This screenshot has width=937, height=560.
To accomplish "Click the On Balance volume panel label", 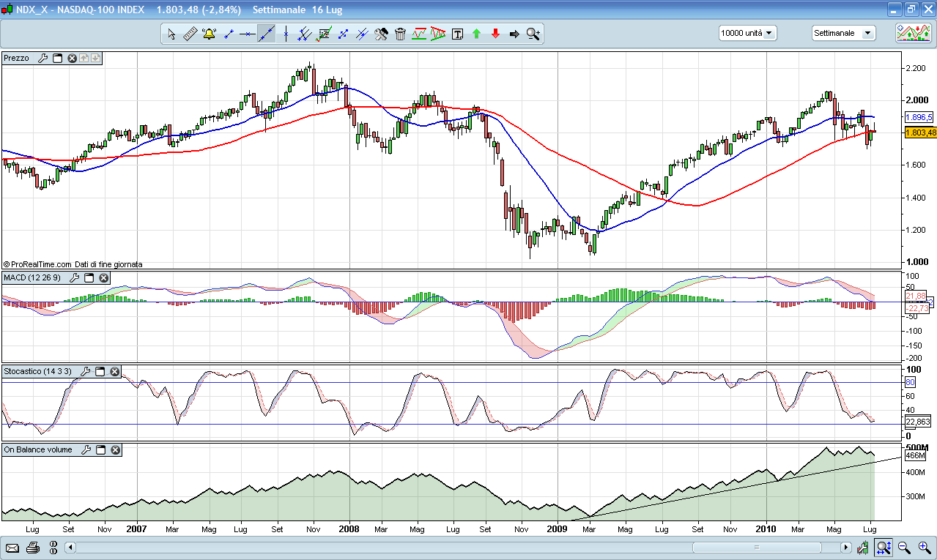I will point(38,449).
